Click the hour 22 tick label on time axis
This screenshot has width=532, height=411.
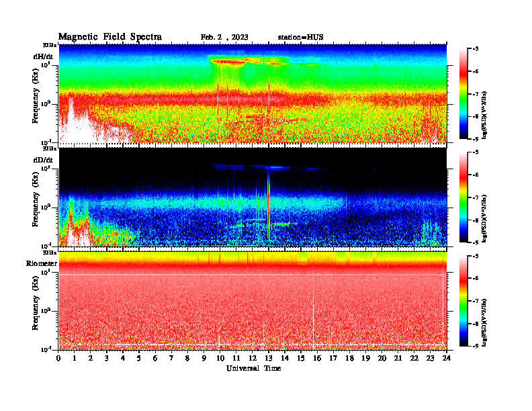pyautogui.click(x=414, y=359)
